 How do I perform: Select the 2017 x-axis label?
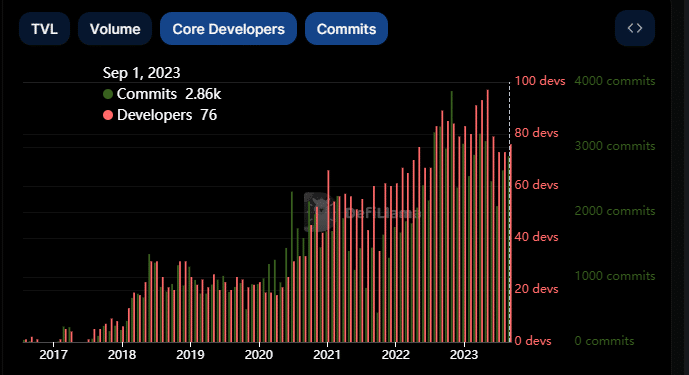53,355
